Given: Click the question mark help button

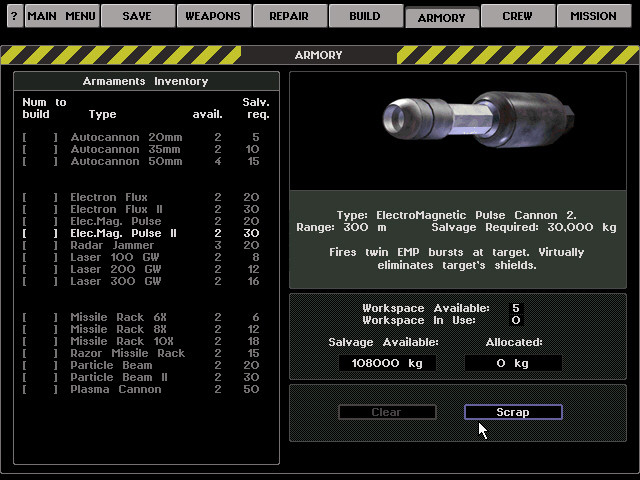Looking at the screenshot, I should [13, 16].
